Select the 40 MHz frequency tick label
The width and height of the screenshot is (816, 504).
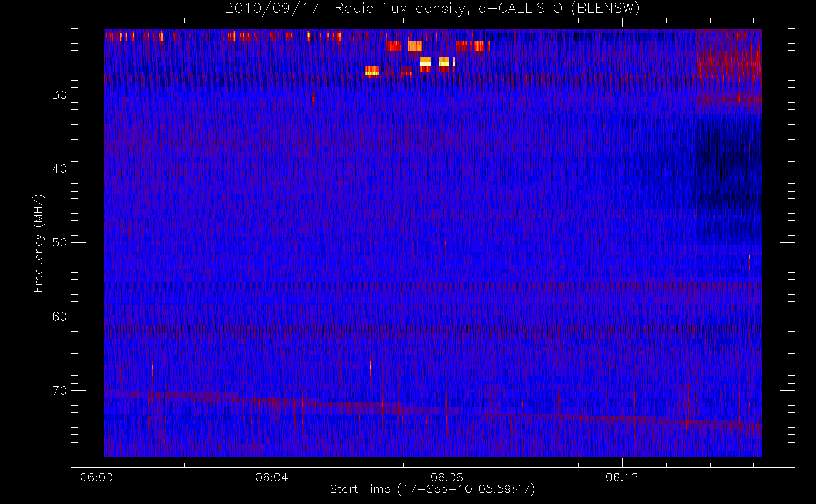click(x=60, y=169)
